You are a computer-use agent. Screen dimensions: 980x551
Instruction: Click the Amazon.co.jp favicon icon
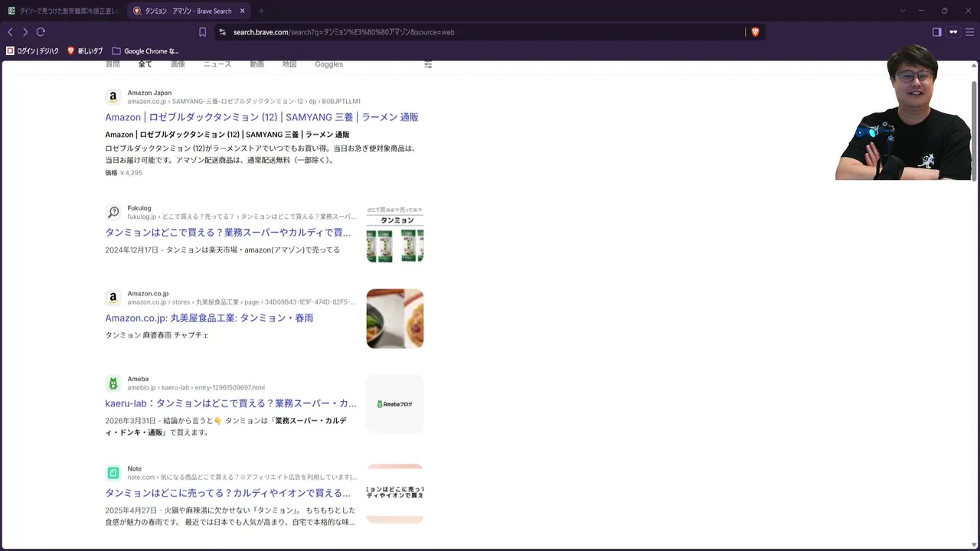coord(113,298)
